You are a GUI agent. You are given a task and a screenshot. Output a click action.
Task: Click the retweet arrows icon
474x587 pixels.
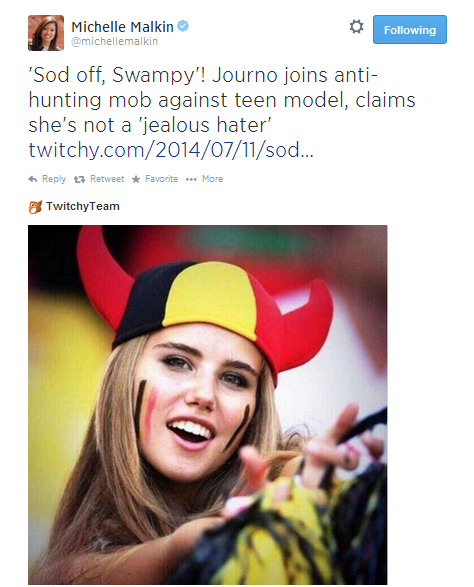tap(79, 179)
